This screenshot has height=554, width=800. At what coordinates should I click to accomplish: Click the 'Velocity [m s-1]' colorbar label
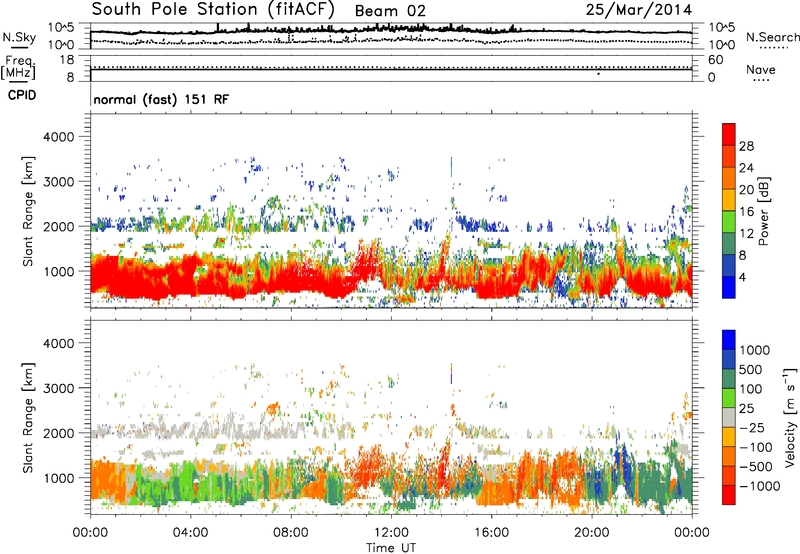click(790, 417)
